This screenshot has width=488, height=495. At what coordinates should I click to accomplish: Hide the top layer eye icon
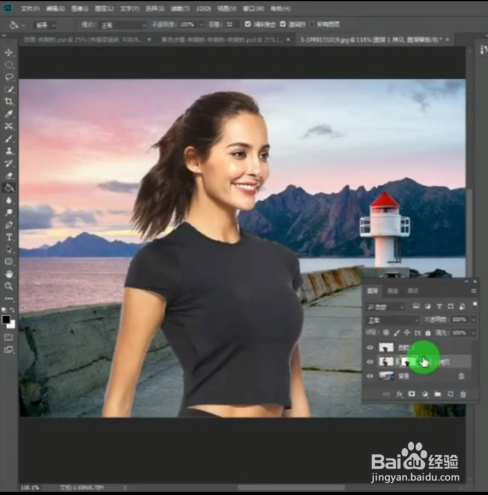coord(370,348)
